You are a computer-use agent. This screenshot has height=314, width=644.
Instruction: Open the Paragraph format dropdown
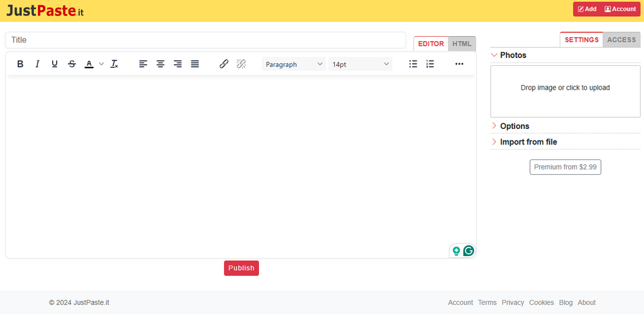click(x=294, y=64)
